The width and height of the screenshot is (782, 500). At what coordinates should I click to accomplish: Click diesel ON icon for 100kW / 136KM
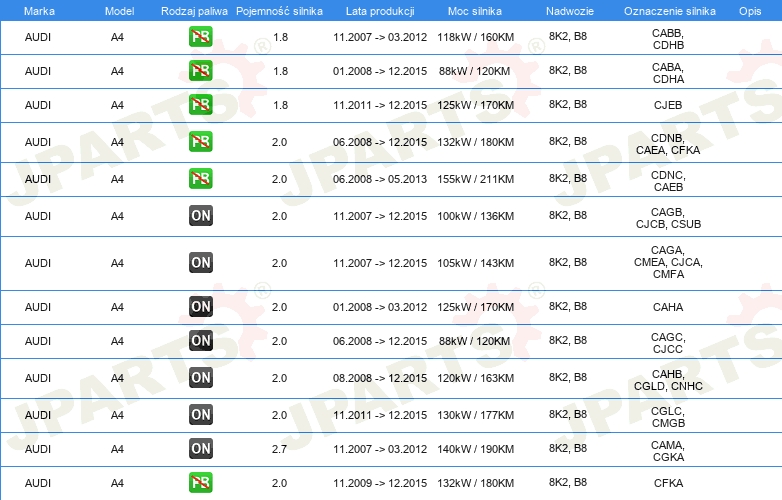coord(200,215)
